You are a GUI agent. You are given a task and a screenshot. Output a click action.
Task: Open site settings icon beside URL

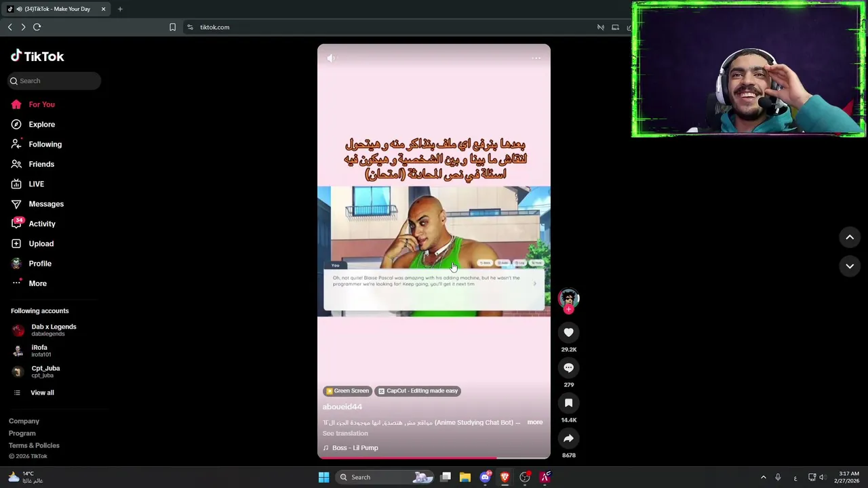coord(190,27)
